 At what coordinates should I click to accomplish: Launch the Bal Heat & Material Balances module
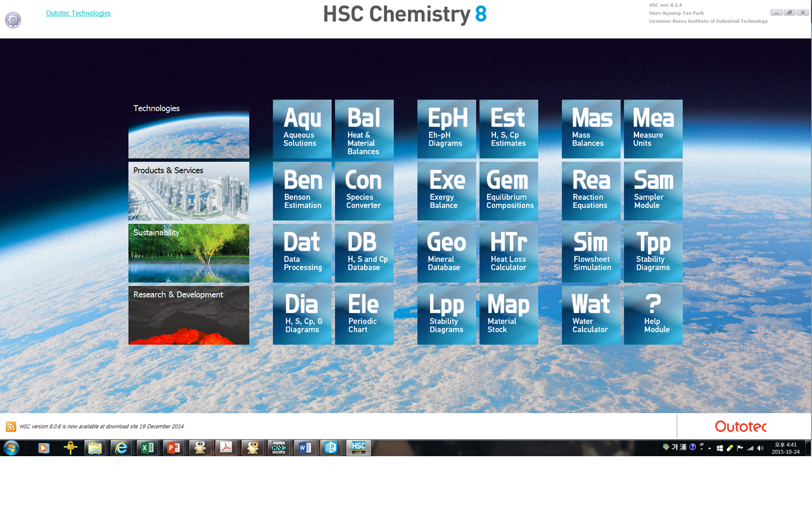coord(364,129)
